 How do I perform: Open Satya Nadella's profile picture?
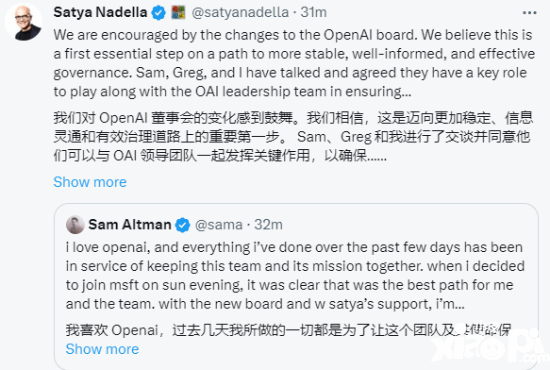[24, 23]
